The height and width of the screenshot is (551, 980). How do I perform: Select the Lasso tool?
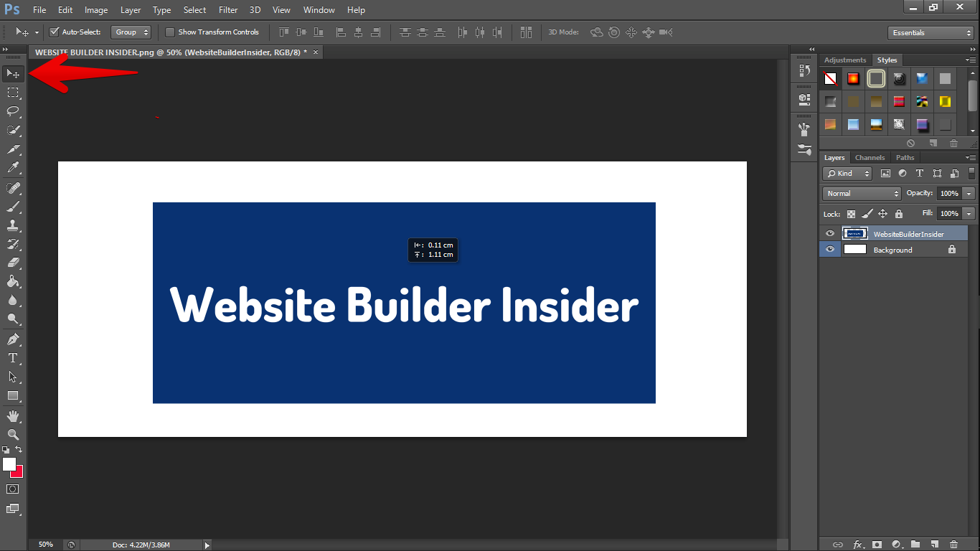(x=13, y=111)
